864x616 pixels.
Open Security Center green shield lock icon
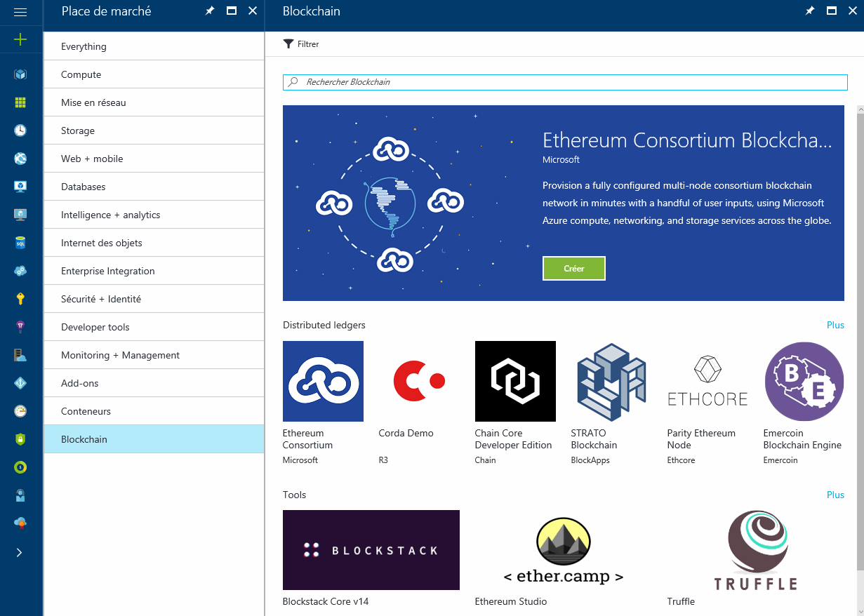point(20,439)
